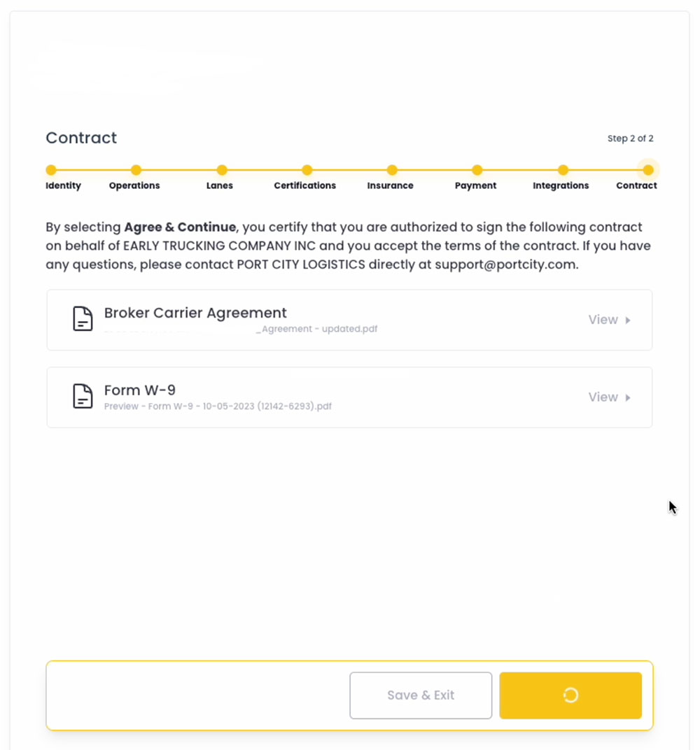Select the Certifications step dot
Image resolution: width=700 pixels, height=750 pixels.
(x=307, y=170)
